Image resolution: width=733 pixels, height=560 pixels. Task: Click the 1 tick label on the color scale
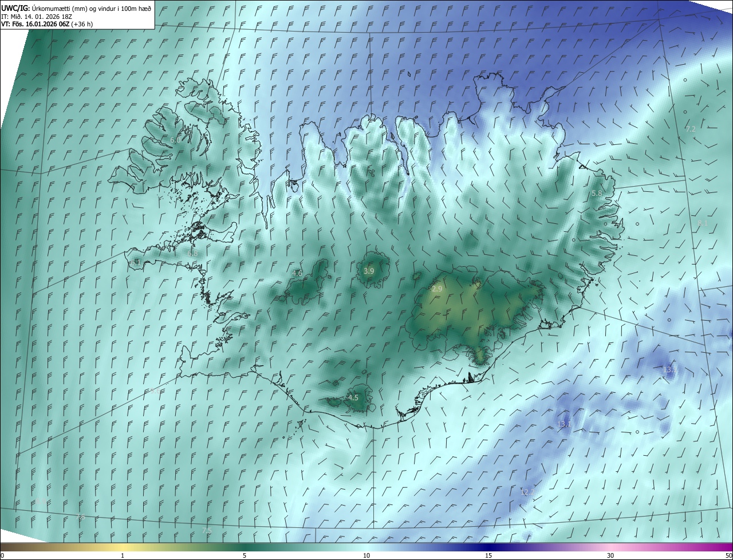click(x=123, y=556)
